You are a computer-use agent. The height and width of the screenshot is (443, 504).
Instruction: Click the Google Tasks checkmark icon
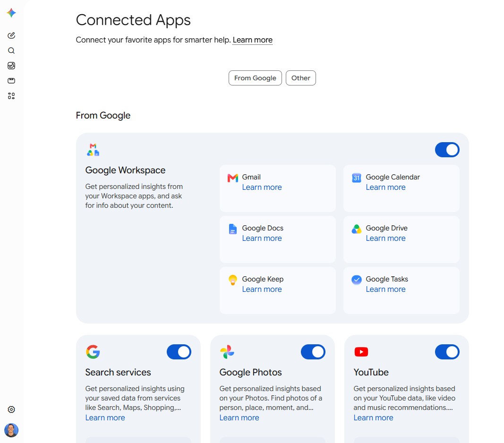357,280
